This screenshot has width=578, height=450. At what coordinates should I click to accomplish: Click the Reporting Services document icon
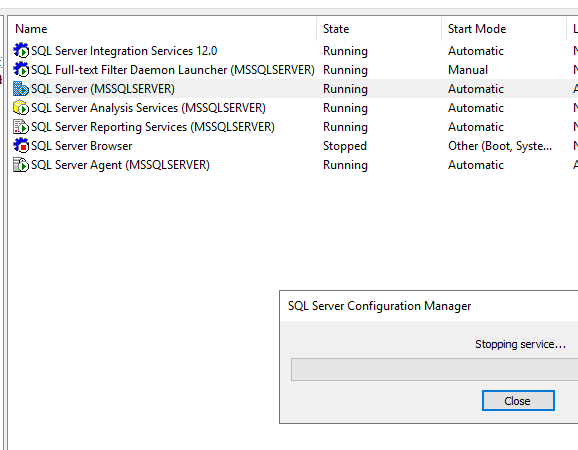pos(21,127)
